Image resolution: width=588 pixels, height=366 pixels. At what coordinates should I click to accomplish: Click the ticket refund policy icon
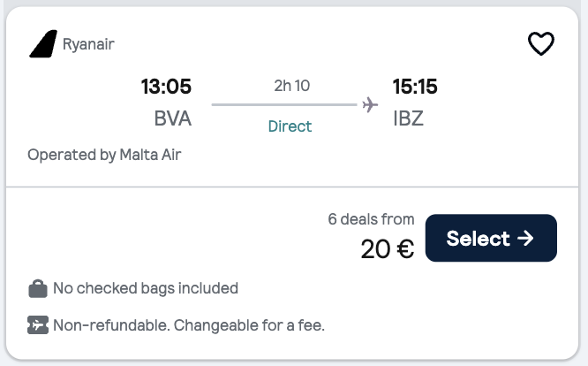pos(38,324)
